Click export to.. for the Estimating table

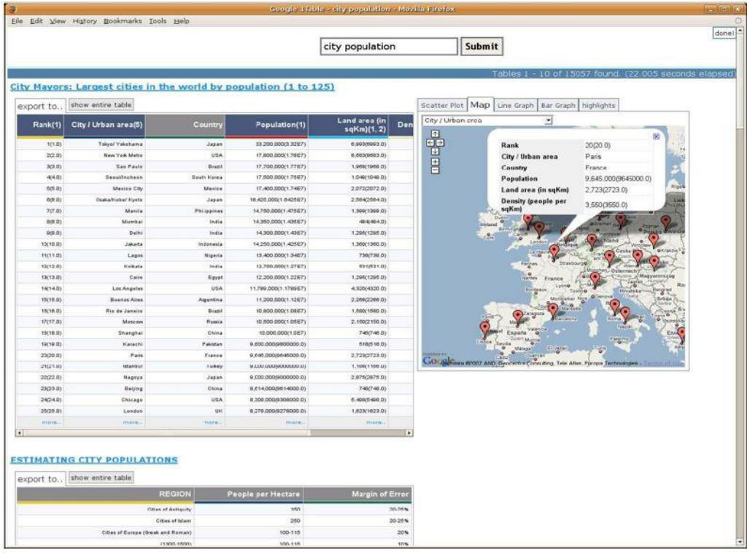pos(40,479)
